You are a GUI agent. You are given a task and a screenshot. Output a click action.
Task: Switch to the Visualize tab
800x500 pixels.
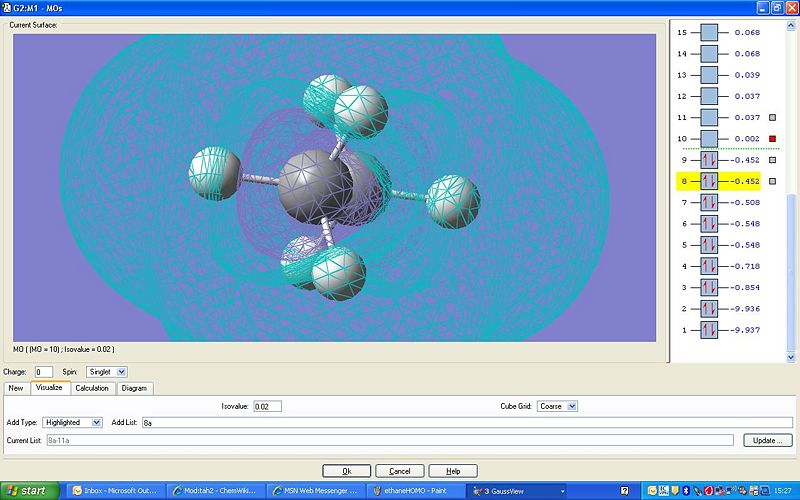point(49,387)
